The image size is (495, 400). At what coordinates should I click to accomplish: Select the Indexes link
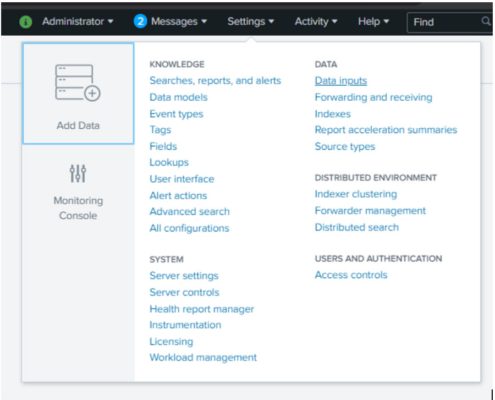pyautogui.click(x=333, y=114)
